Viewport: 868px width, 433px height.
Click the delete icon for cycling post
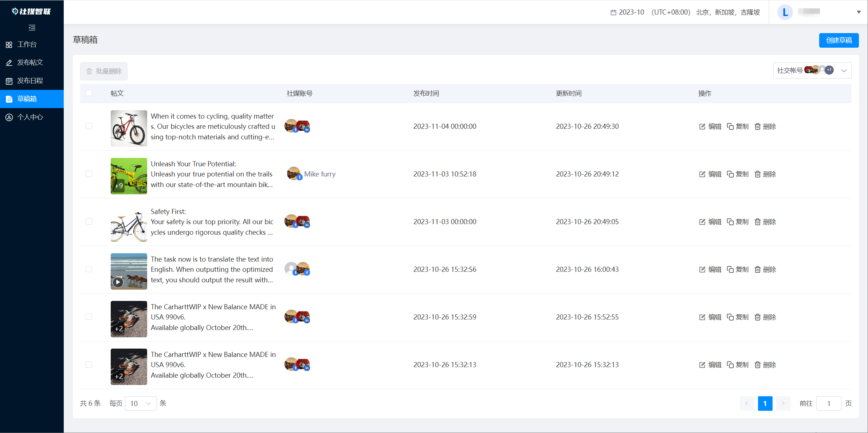758,127
